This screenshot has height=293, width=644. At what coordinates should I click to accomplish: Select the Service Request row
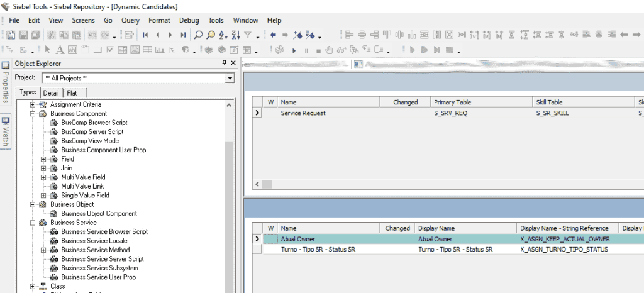pyautogui.click(x=448, y=113)
